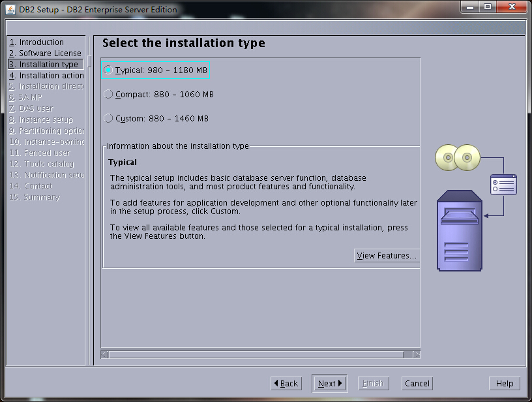The image size is (532, 402).
Task: Select the Compact installation radio button
Action: (x=108, y=94)
